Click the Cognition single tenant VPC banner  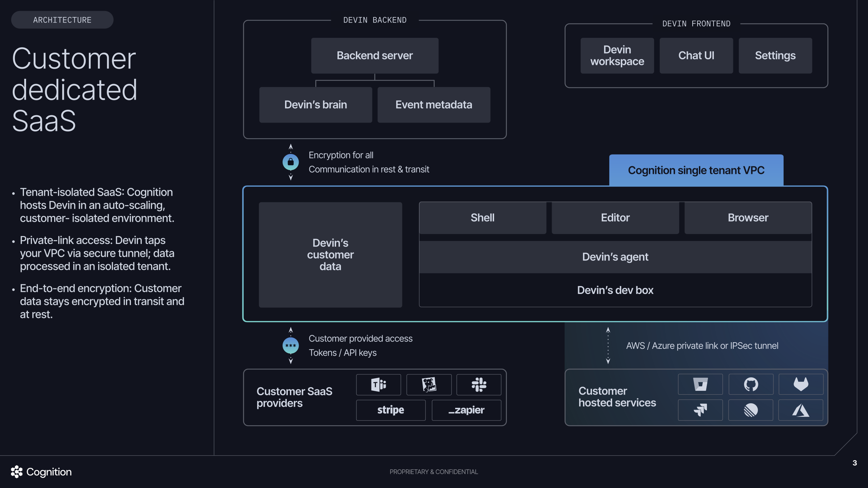pos(696,170)
